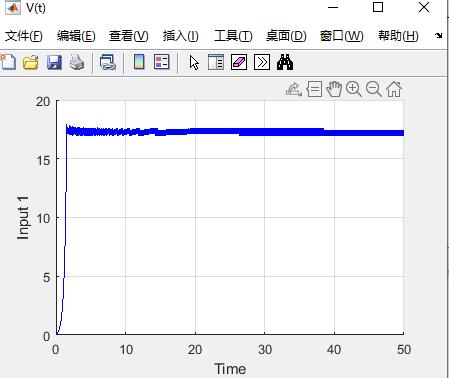This screenshot has width=449, height=378.
Task: Activate the pan hand tool
Action: point(334,89)
